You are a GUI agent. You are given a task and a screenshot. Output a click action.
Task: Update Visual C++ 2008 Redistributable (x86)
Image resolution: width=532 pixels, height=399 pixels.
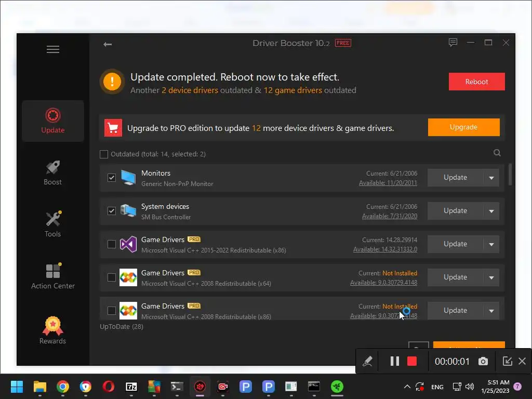tap(455, 311)
